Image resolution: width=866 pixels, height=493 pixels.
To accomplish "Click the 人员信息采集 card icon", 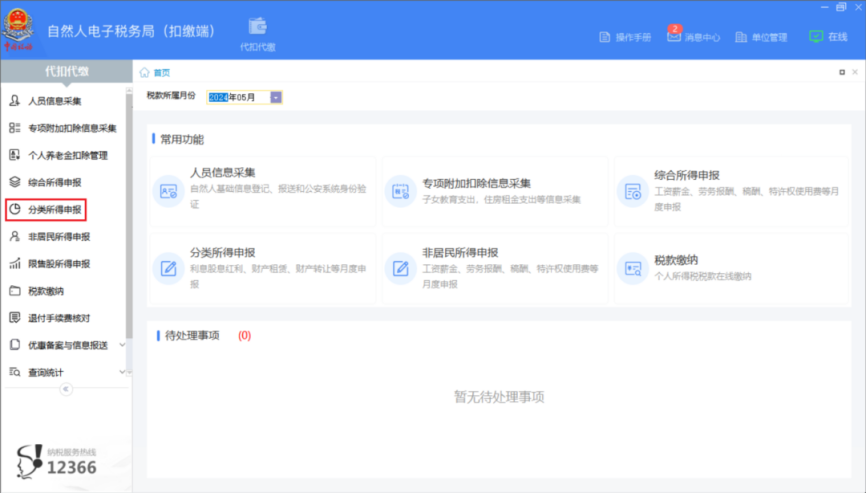I will point(168,190).
